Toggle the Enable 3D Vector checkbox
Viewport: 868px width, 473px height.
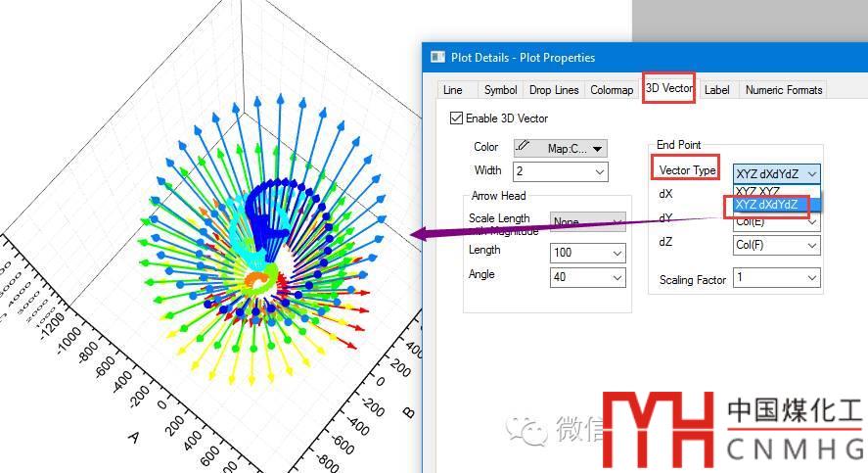pos(456,118)
